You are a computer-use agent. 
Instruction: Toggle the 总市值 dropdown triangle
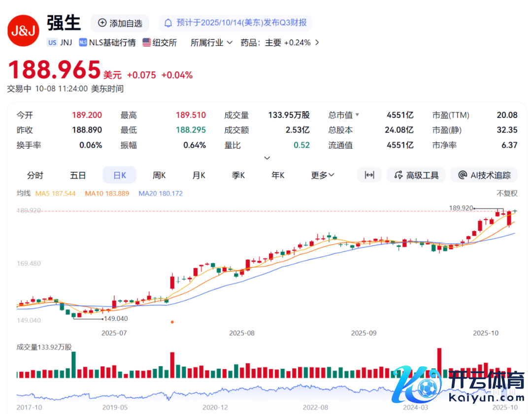click(357, 115)
